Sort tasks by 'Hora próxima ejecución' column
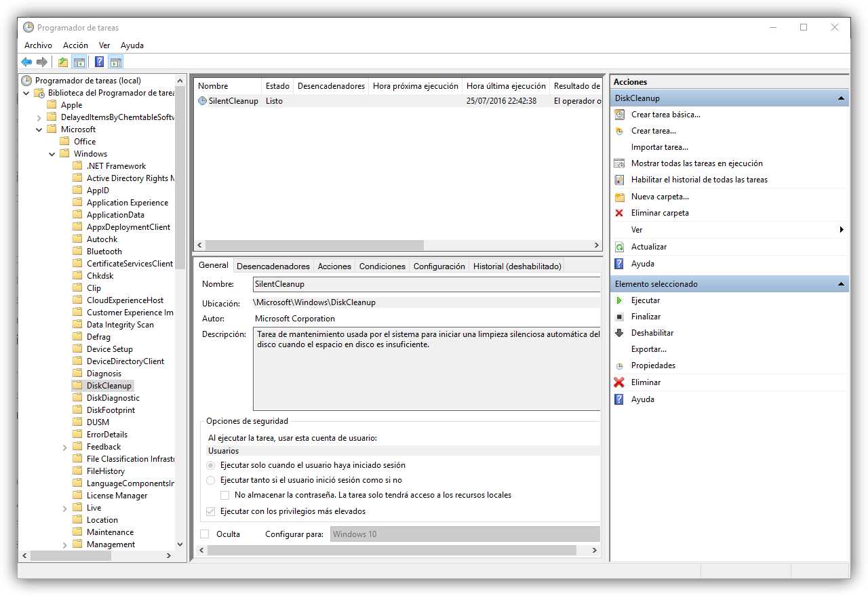This screenshot has height=596, width=868. pos(416,86)
